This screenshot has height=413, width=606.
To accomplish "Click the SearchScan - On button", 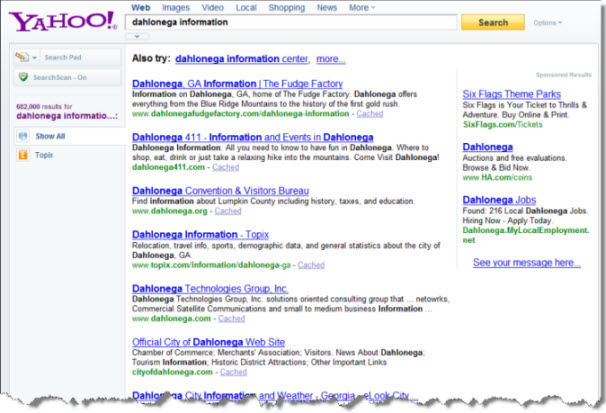I will (68, 77).
